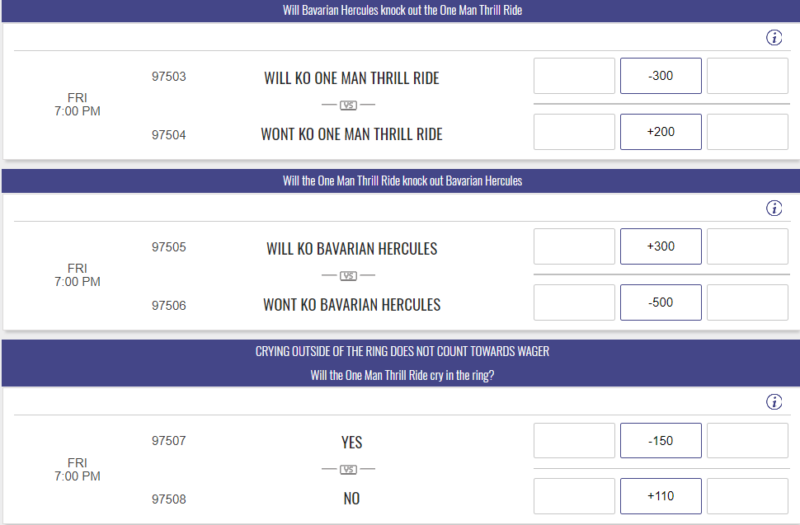Click the vs icon between YES and NO
This screenshot has height=525, width=800.
click(348, 469)
